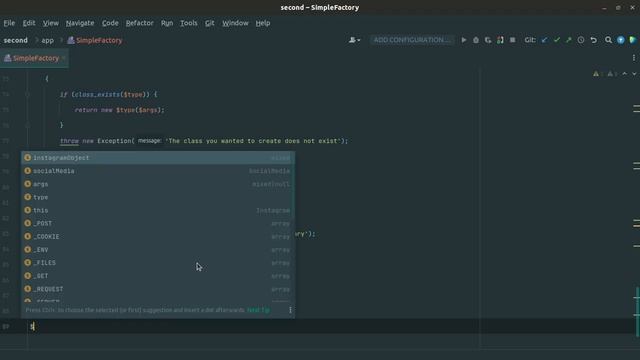The width and height of the screenshot is (640, 360).
Task: Close the SimpleFactory editor tab
Action: (64, 58)
